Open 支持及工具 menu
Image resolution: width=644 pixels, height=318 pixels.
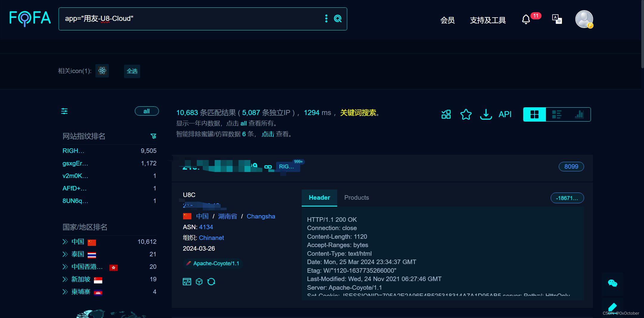[x=488, y=20]
